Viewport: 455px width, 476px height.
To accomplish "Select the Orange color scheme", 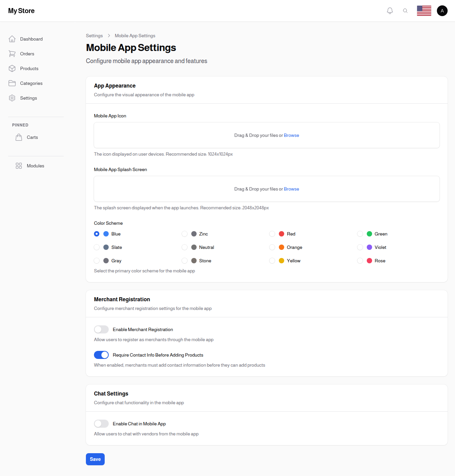I will (x=272, y=247).
